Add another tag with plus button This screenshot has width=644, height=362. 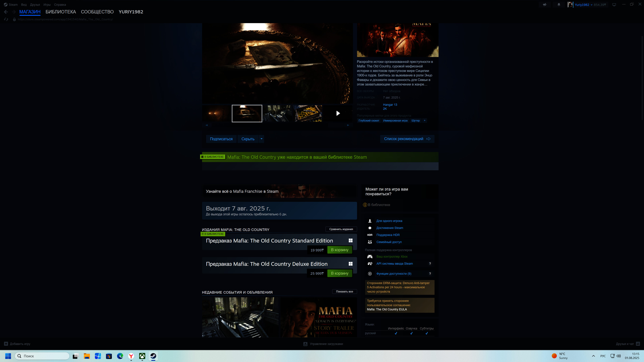click(424, 120)
